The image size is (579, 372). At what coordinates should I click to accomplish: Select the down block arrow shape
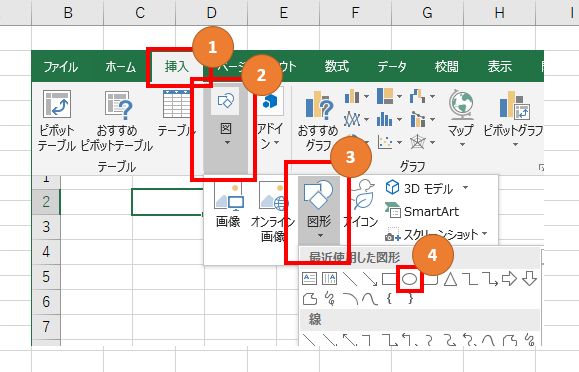pos(530,279)
